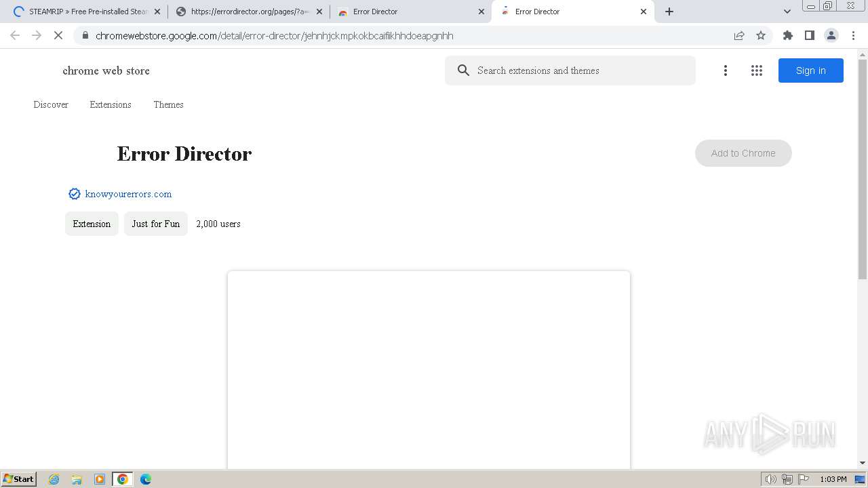The image size is (868, 488).
Task: Click the Error Director title
Action: point(184,154)
